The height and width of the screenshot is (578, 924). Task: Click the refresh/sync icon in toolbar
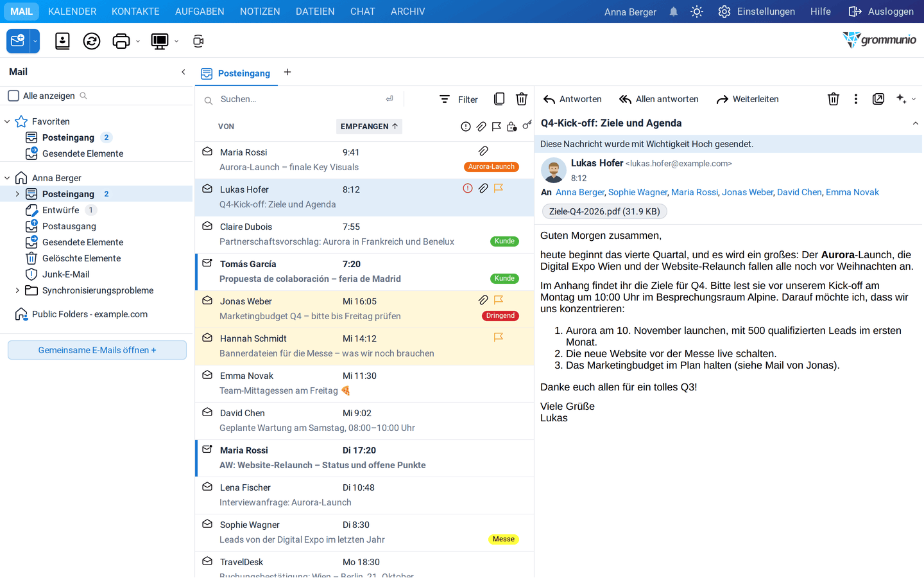tap(92, 41)
